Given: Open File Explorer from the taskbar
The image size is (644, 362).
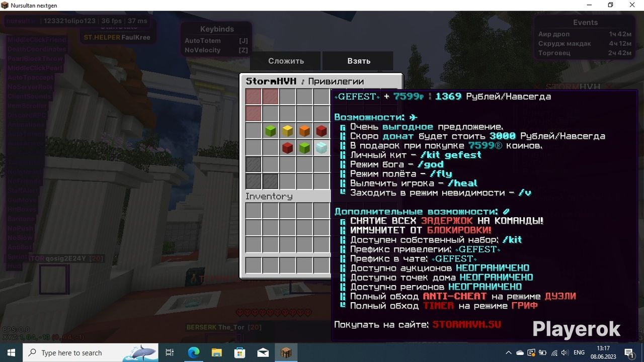Looking at the screenshot, I should (x=217, y=352).
